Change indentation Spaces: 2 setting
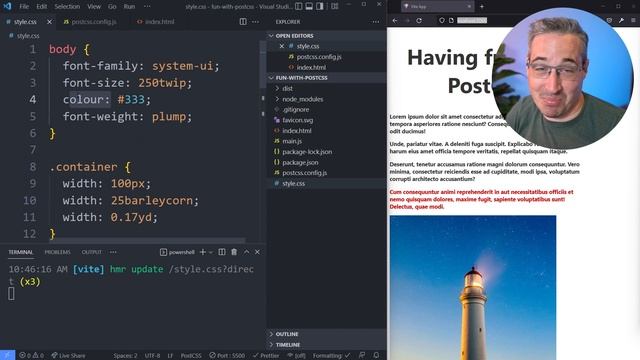 coord(125,356)
